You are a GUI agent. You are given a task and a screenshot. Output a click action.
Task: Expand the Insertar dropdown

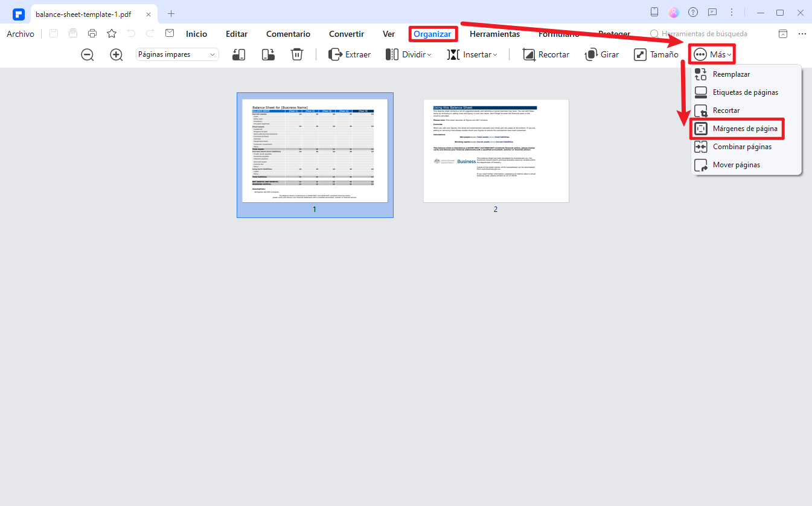(472, 54)
